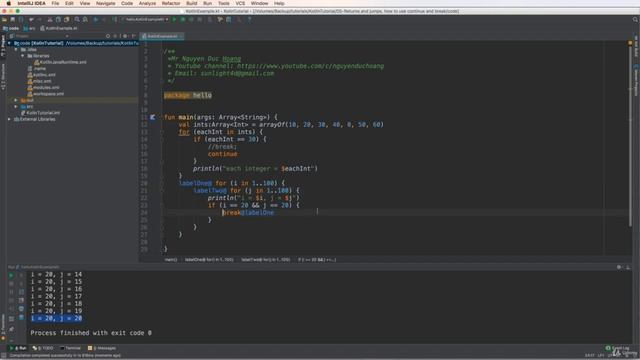Click the src breadcrumb in navigation bar
This screenshot has width=640, height=360.
click(x=29, y=28)
